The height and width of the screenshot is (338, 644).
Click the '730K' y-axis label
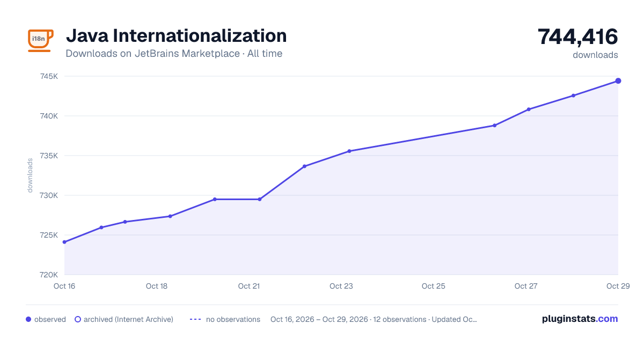click(x=49, y=195)
